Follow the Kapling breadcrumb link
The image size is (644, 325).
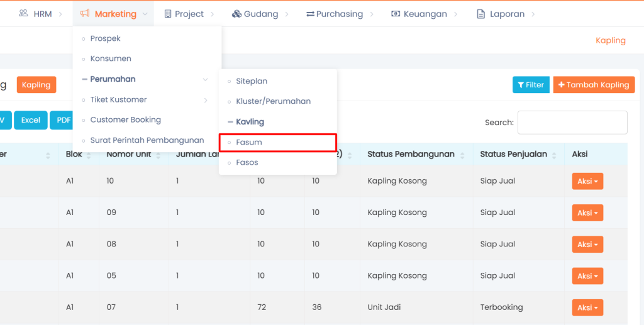(x=610, y=40)
